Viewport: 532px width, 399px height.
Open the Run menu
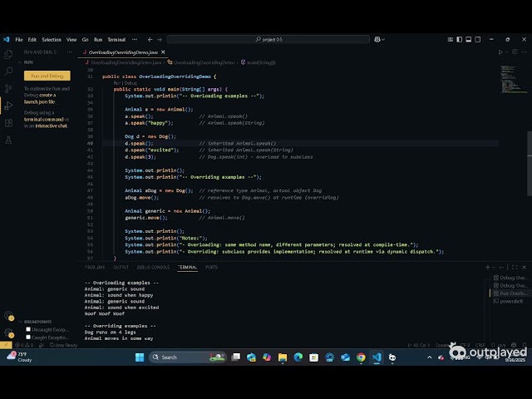click(98, 40)
